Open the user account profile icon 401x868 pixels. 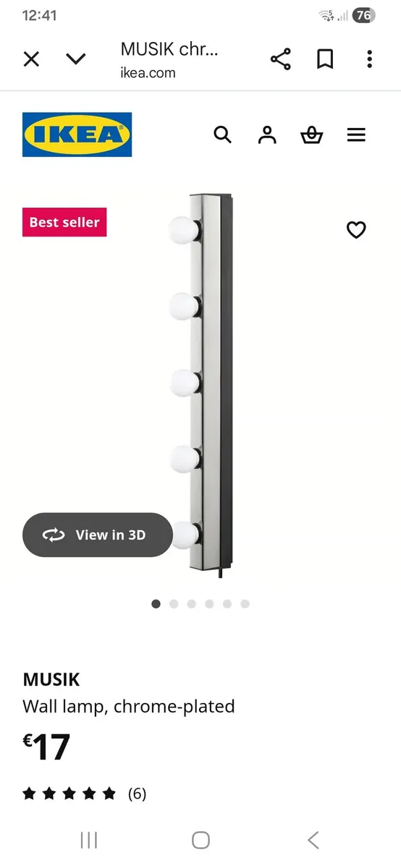coord(267,135)
